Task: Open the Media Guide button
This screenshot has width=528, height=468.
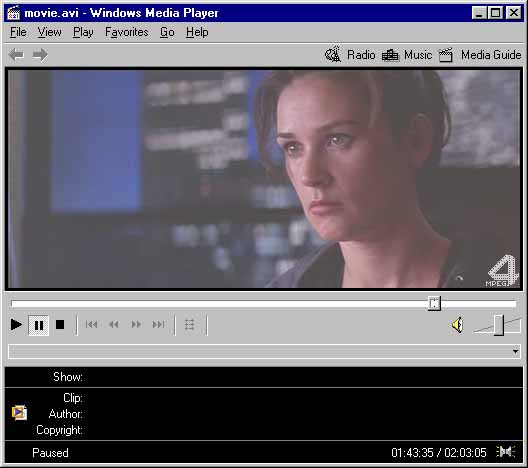Action: [x=480, y=55]
